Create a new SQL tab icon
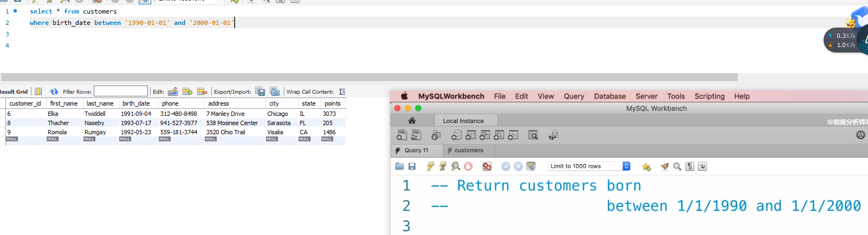Image resolution: width=868 pixels, height=235 pixels. coord(402,135)
